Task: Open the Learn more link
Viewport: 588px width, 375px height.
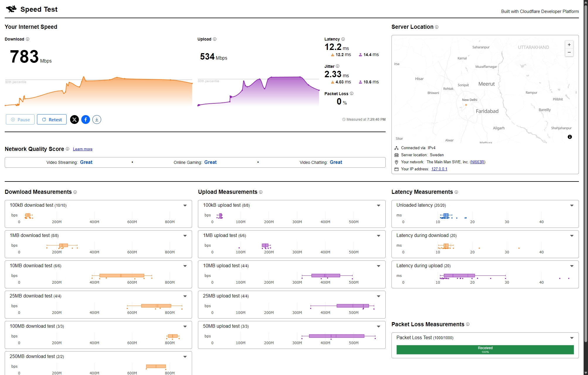Action: point(82,149)
